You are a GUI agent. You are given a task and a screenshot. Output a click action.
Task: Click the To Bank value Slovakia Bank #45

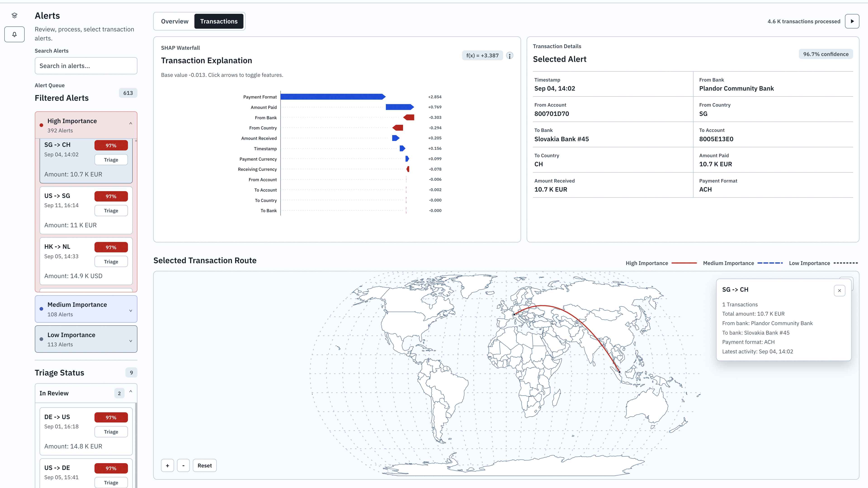[x=561, y=139]
